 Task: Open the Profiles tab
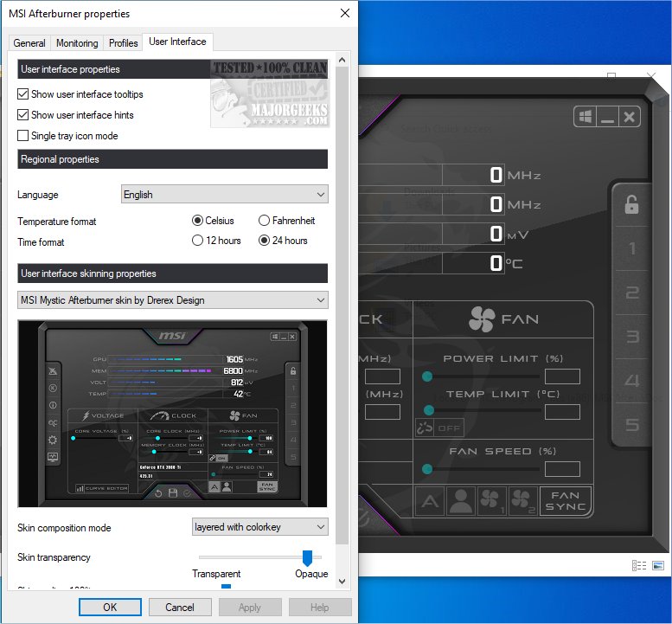tap(123, 43)
